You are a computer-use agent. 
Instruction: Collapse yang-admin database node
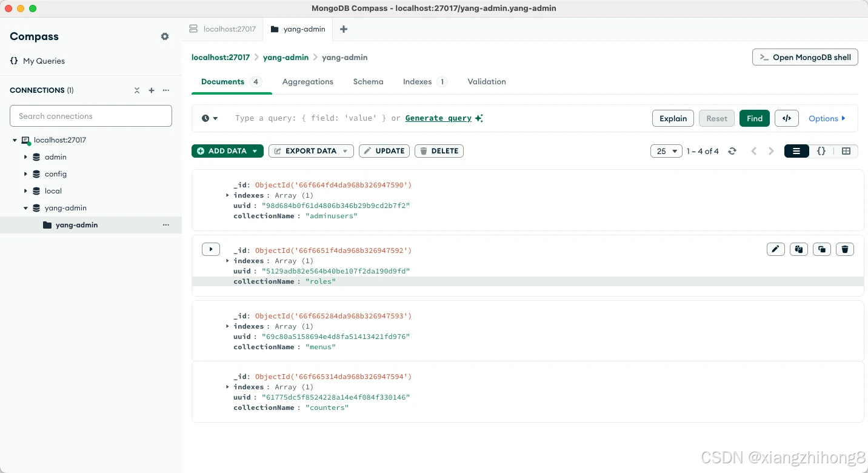25,208
